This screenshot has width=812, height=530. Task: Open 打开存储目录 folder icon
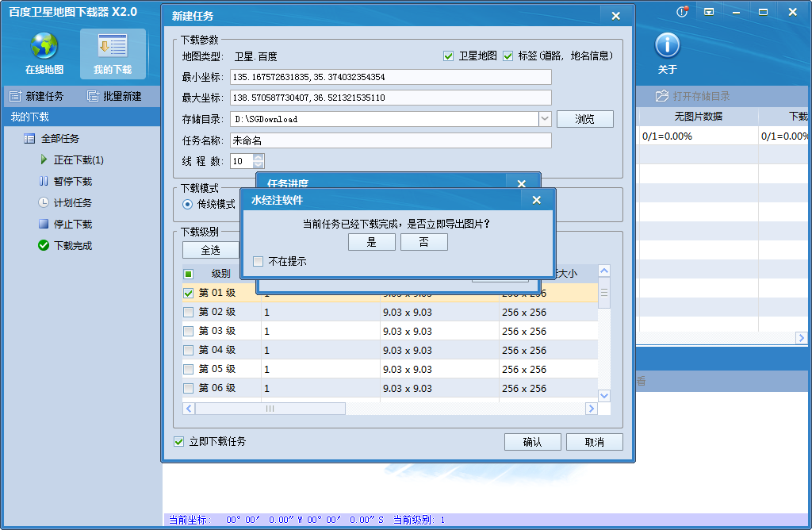[662, 96]
